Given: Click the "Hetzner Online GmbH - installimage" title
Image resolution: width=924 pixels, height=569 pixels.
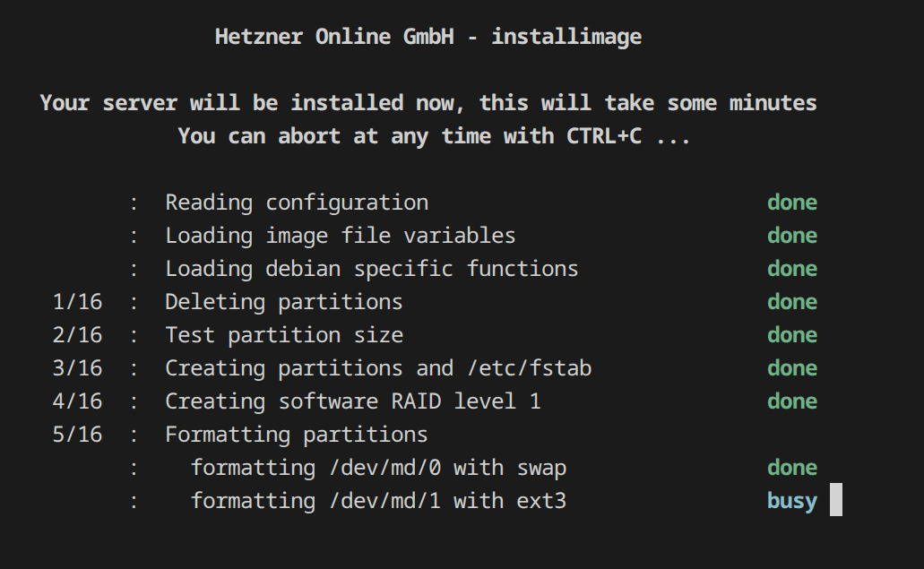Looking at the screenshot, I should click(x=427, y=37).
